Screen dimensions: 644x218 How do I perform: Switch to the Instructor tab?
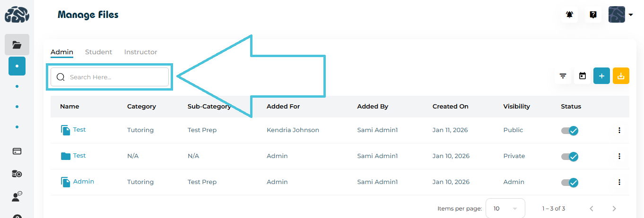click(140, 52)
